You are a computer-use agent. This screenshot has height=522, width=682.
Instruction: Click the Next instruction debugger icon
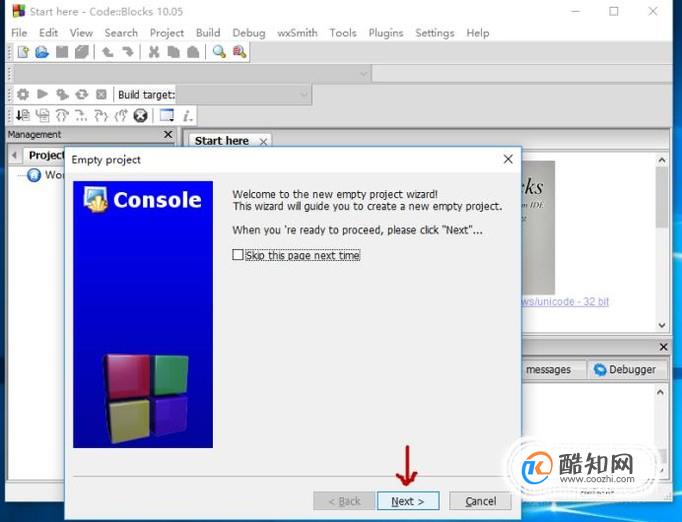(x=81, y=115)
